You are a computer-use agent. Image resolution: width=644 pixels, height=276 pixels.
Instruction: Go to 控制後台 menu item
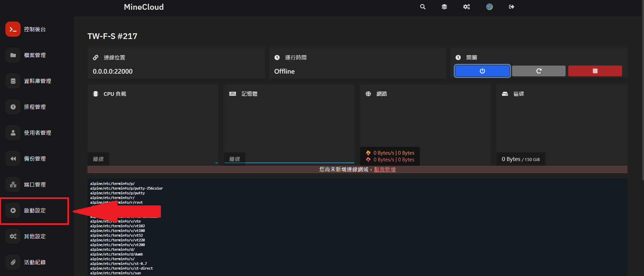(x=35, y=29)
